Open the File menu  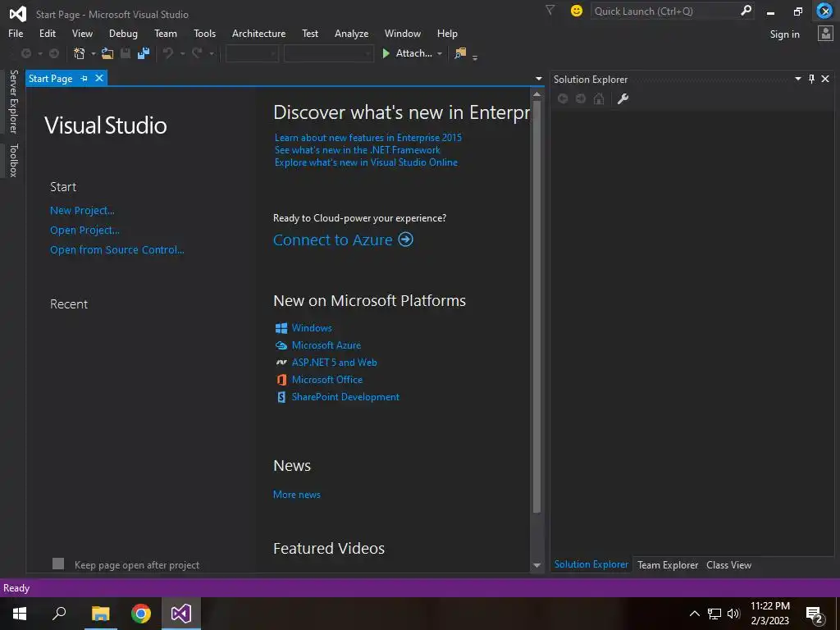tap(16, 33)
